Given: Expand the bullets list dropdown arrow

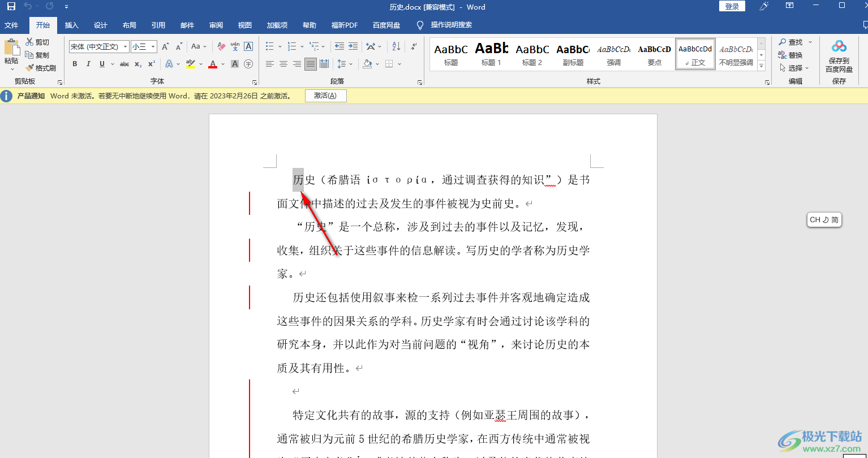Looking at the screenshot, I should (x=280, y=46).
